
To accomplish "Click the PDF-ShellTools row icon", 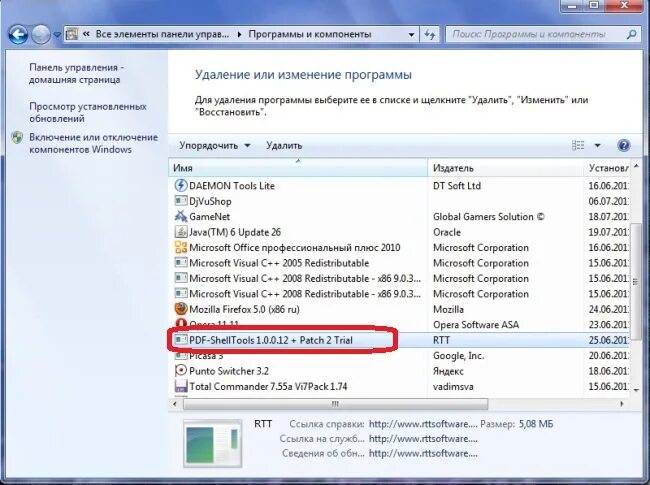I will tap(181, 340).
